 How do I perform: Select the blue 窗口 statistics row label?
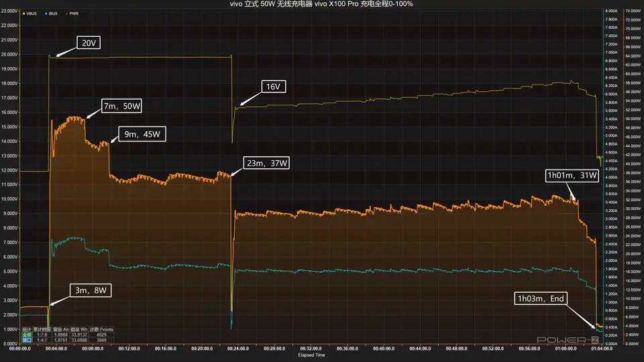27,341
